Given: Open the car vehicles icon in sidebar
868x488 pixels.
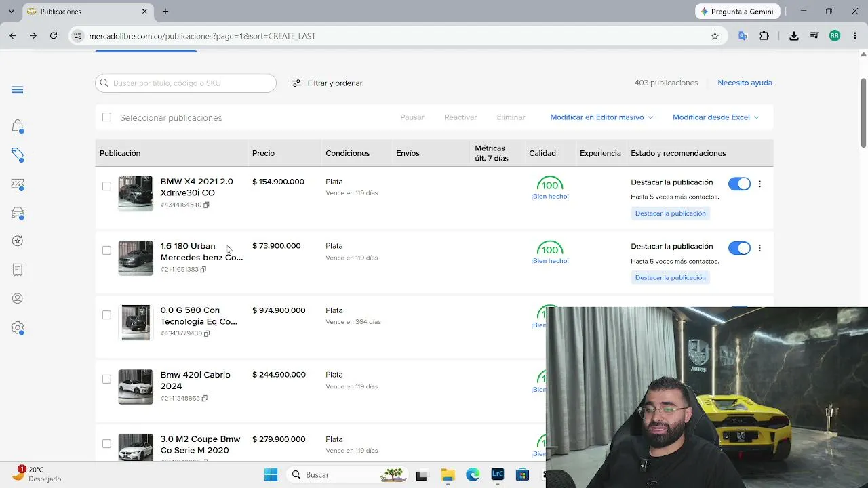Looking at the screenshot, I should (x=18, y=213).
